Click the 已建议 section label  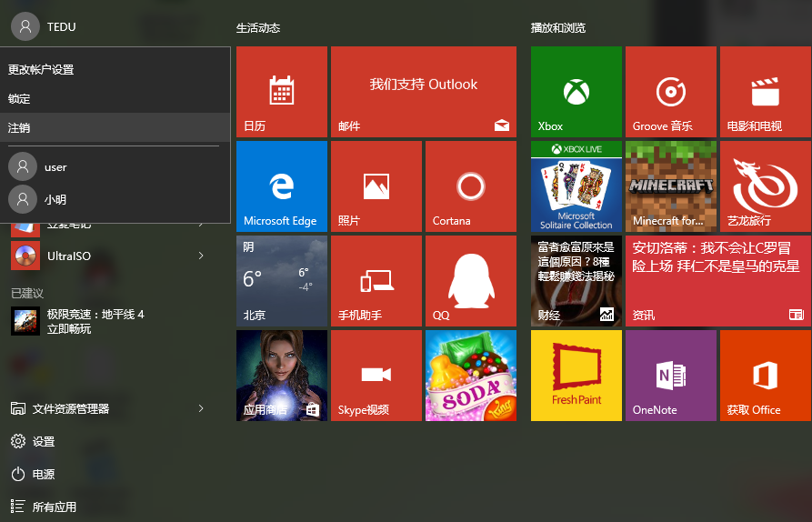click(x=27, y=293)
